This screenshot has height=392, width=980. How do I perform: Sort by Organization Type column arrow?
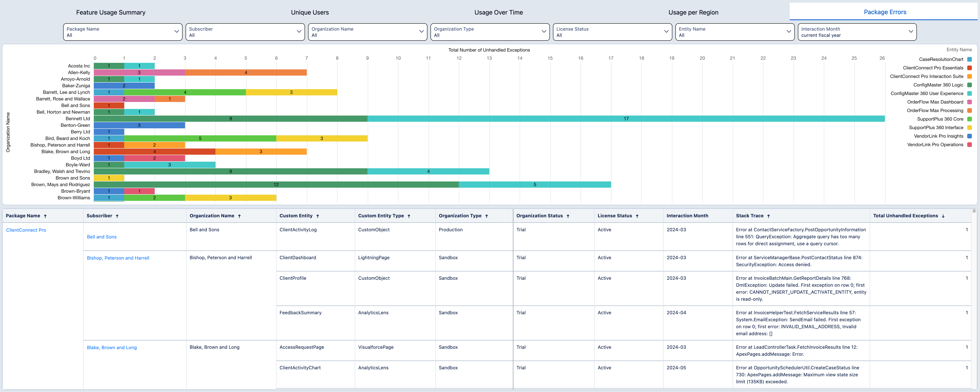(487, 216)
